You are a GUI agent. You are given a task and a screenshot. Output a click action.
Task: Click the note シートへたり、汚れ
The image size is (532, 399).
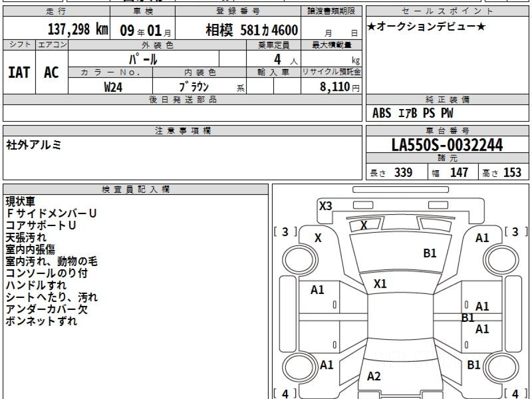(x=51, y=297)
